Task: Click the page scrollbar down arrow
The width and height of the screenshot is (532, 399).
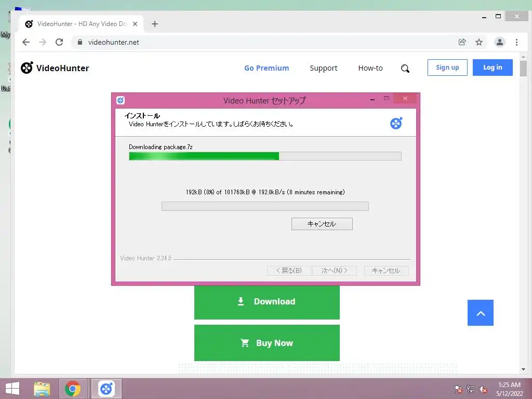Action: (x=523, y=369)
